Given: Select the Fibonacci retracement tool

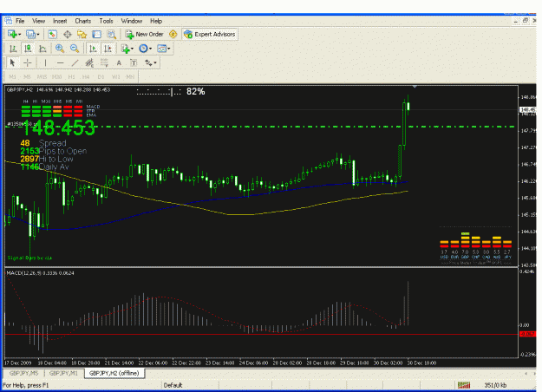Looking at the screenshot, I should (104, 63).
